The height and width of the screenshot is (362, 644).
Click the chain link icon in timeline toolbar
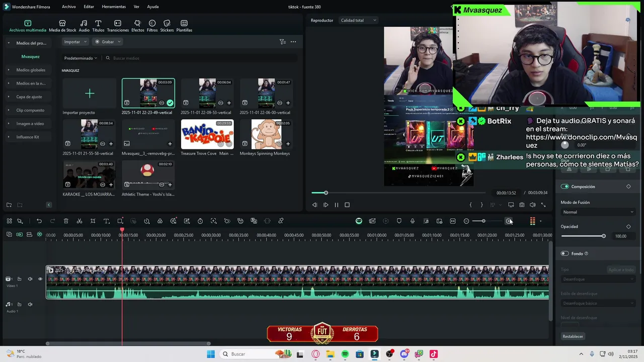pos(281,221)
